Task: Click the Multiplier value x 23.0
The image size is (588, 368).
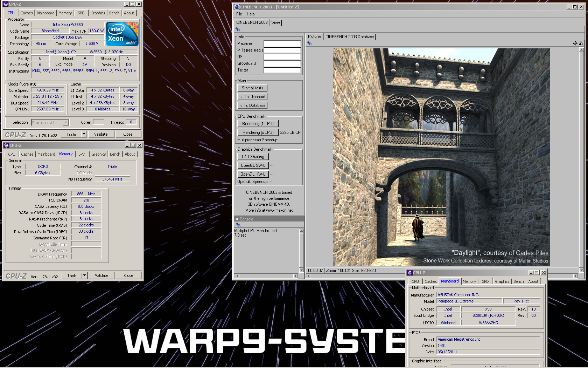Action: point(48,96)
